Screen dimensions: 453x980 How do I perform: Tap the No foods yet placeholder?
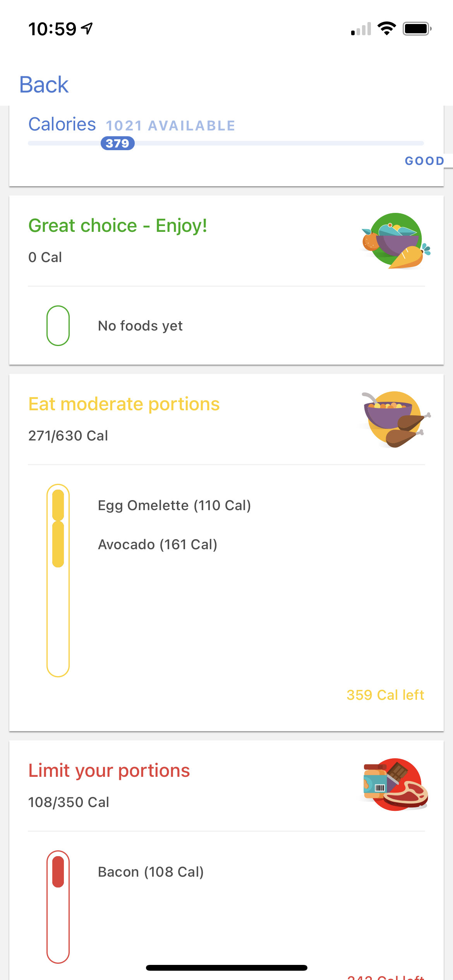tap(140, 326)
